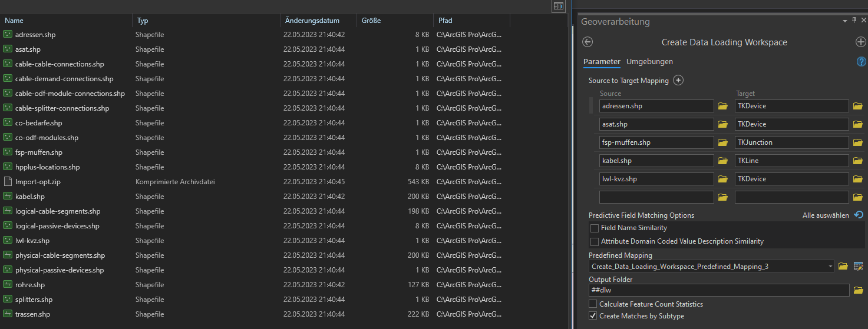868x329 pixels.
Task: Click the Alle auswählen link
Action: (825, 215)
